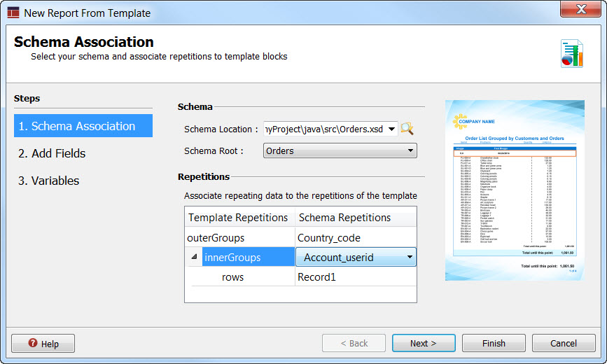This screenshot has width=607, height=364.
Task: Go to the Add Fields step
Action: (x=53, y=153)
